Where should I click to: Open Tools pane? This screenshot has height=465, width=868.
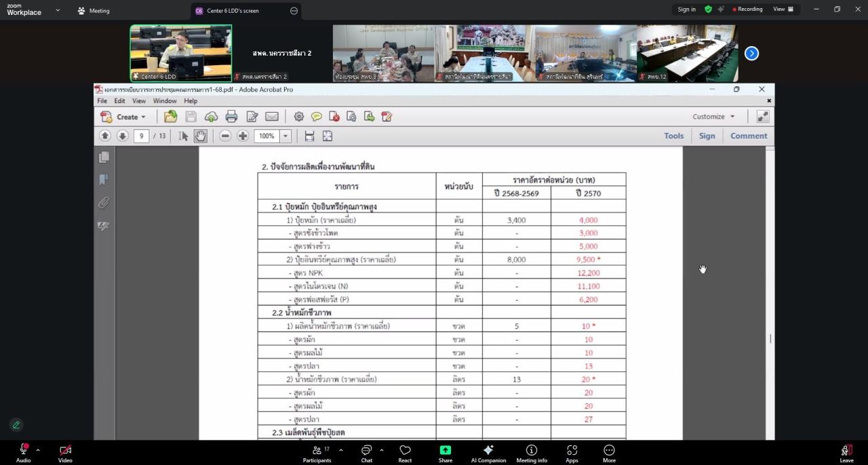click(674, 136)
